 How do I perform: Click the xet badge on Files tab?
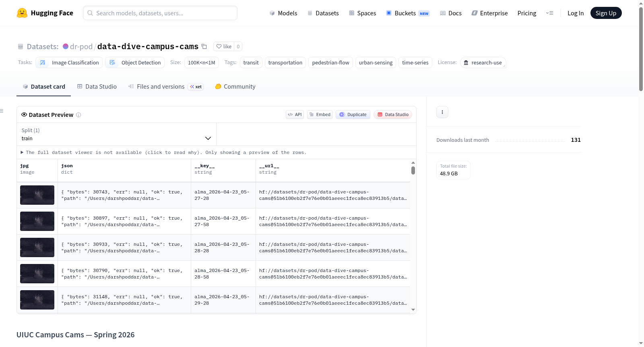coord(196,87)
